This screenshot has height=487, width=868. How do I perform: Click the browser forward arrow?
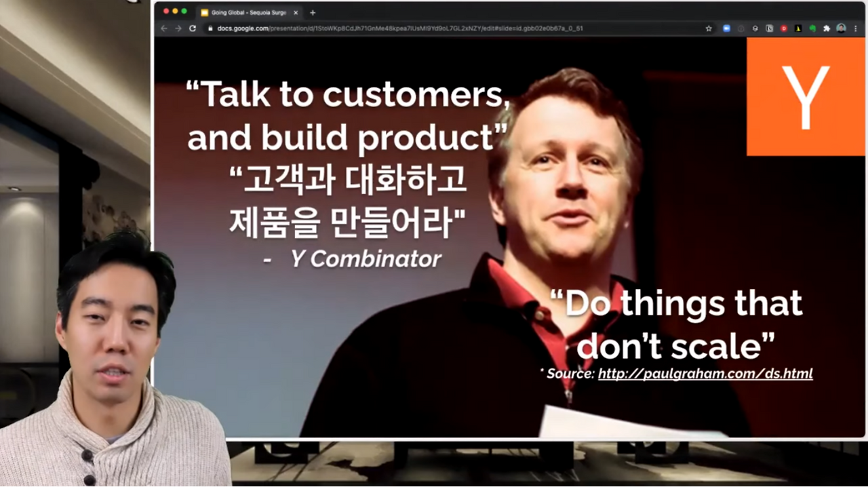coord(178,28)
